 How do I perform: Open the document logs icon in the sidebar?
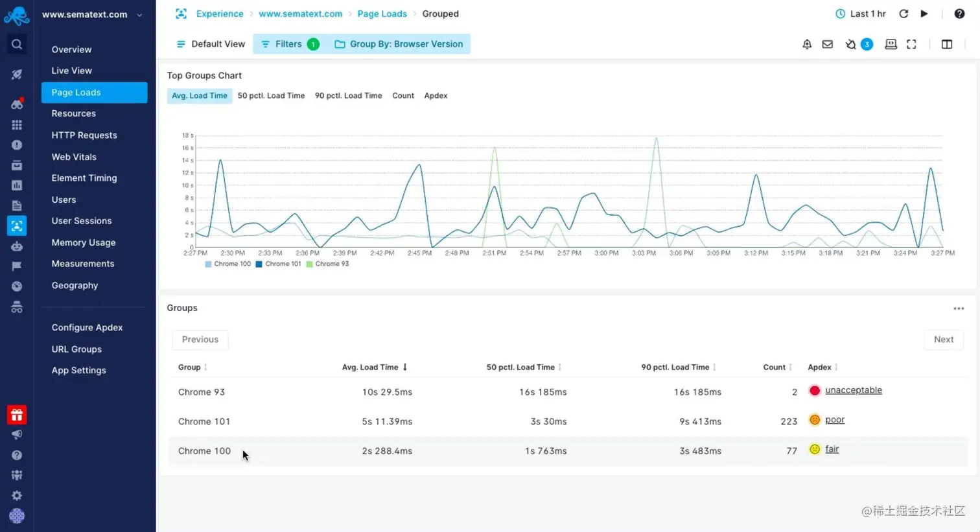[17, 205]
